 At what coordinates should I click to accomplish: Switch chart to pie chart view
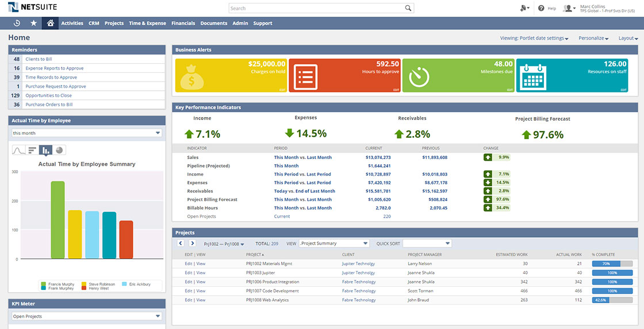pos(59,150)
